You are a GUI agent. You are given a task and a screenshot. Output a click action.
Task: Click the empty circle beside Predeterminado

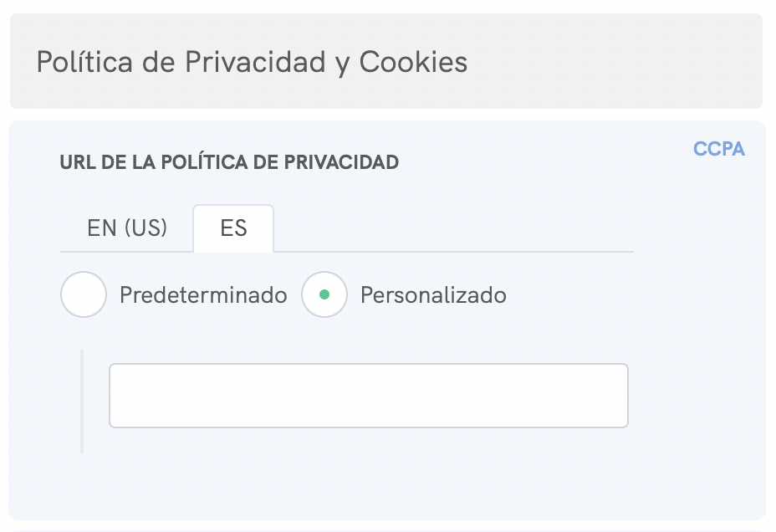tap(84, 294)
